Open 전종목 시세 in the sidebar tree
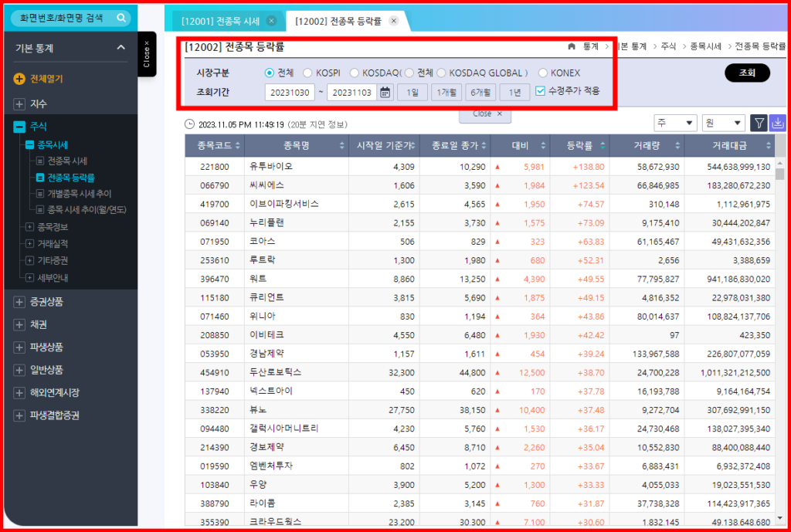 [x=67, y=161]
